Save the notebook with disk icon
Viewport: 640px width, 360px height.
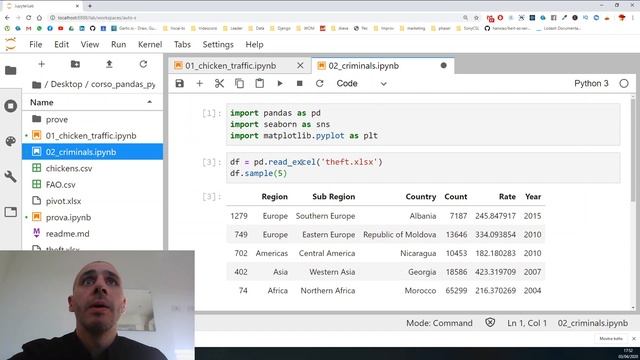pyautogui.click(x=180, y=83)
